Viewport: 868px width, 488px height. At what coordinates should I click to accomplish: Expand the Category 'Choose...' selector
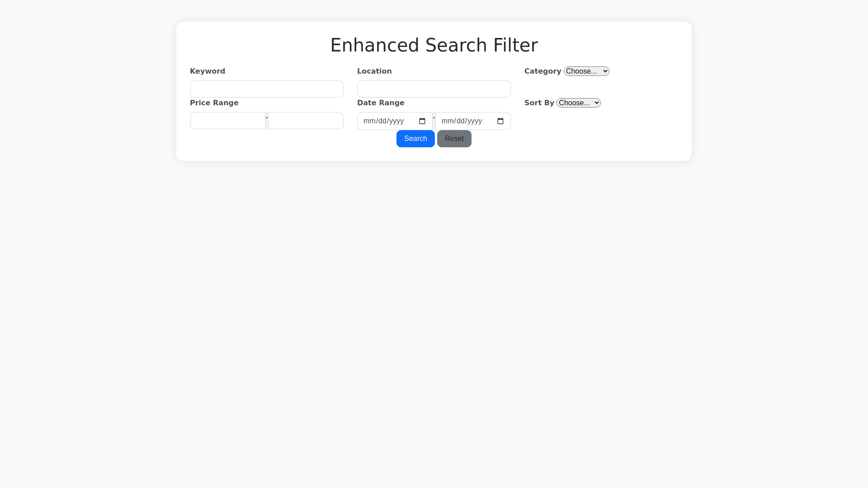pos(586,71)
